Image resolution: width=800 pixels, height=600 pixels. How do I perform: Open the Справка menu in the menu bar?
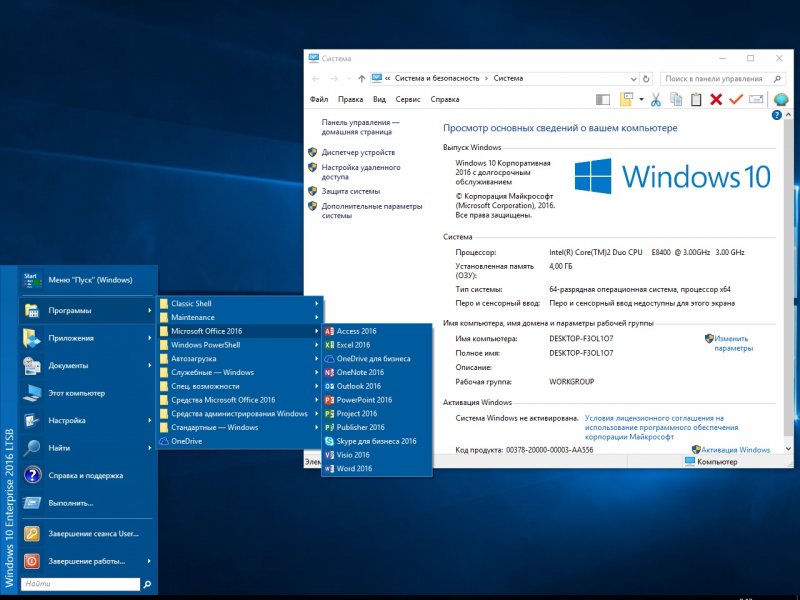(x=445, y=99)
